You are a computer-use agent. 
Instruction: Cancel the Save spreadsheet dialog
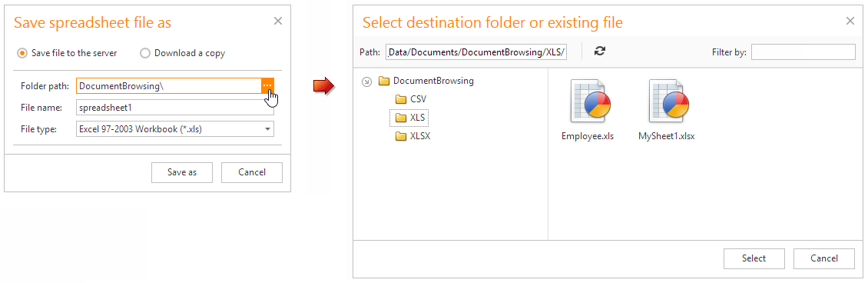click(x=252, y=172)
